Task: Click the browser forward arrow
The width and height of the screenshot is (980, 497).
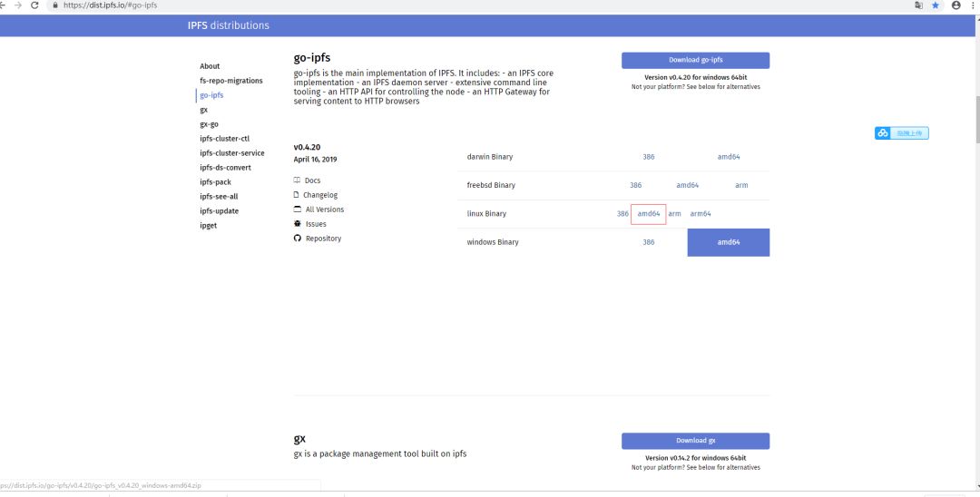Action: click(x=18, y=5)
